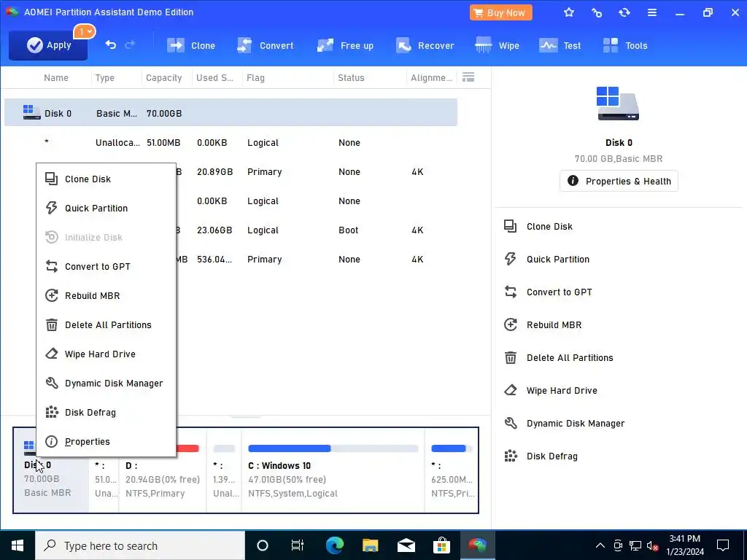Select C: Windows 10 partition block
The height and width of the screenshot is (560, 747).
333,471
